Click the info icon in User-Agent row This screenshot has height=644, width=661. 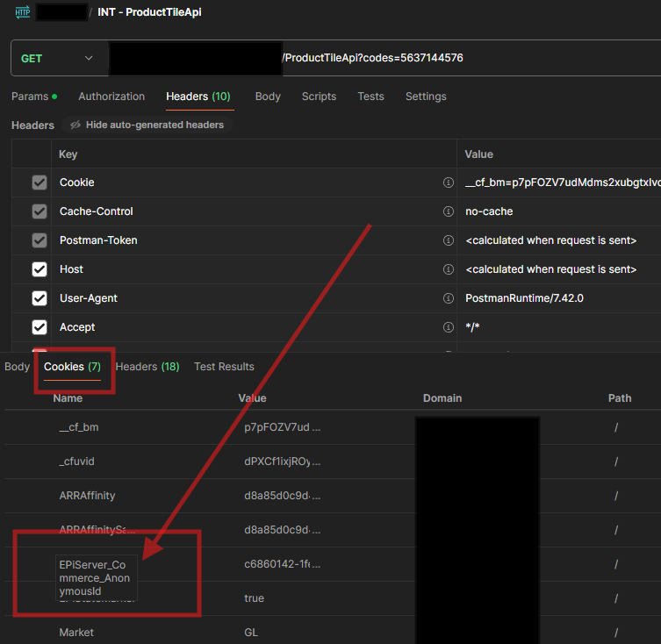click(x=449, y=298)
